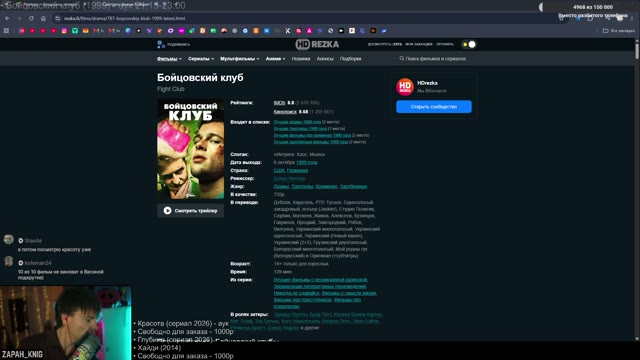Click the site info icon in address bar

tap(58, 18)
